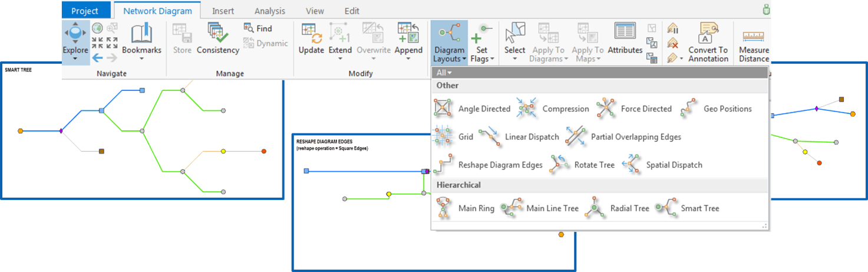
Task: Click the Append to diagram icon
Action: [408, 33]
